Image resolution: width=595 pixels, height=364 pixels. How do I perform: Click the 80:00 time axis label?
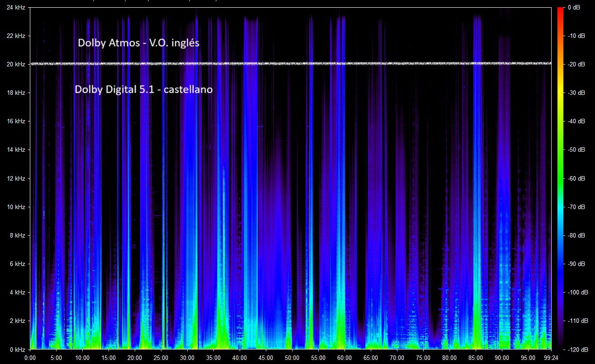point(449,357)
